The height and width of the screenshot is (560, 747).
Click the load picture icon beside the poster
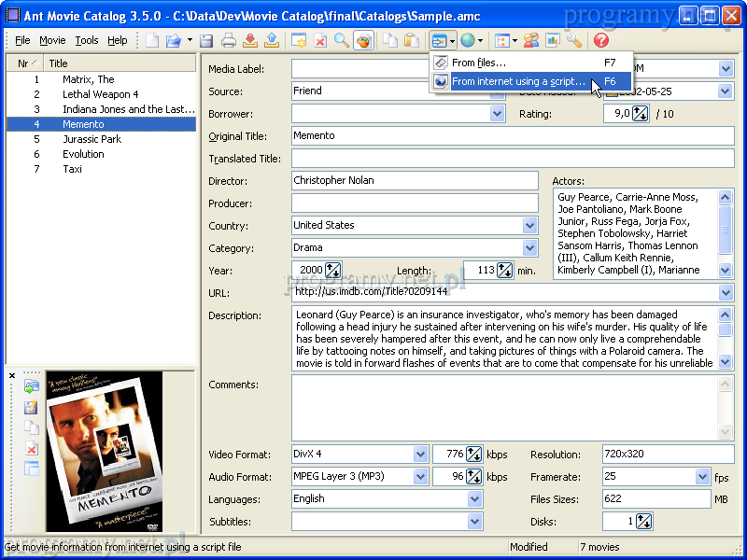31,387
